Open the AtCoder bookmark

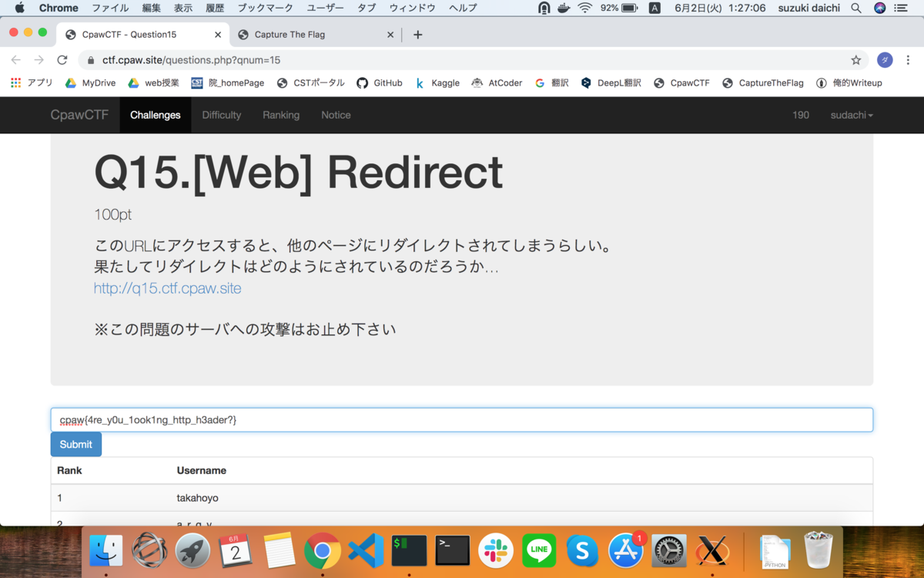[x=497, y=83]
